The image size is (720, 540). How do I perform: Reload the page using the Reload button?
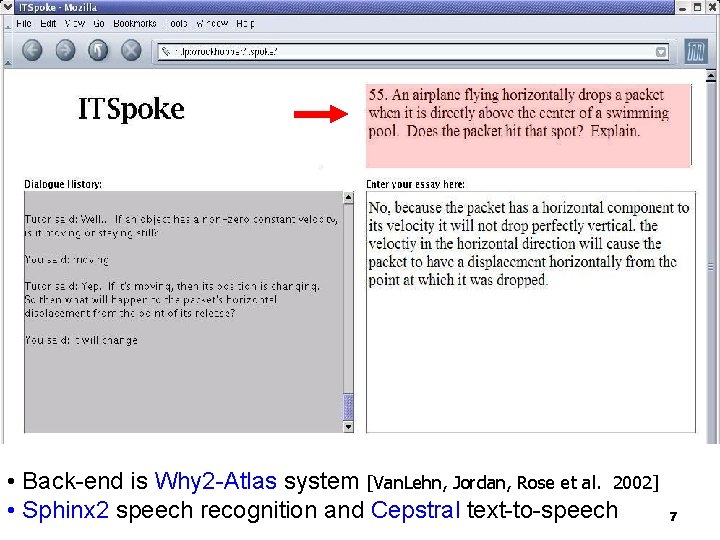[x=98, y=50]
